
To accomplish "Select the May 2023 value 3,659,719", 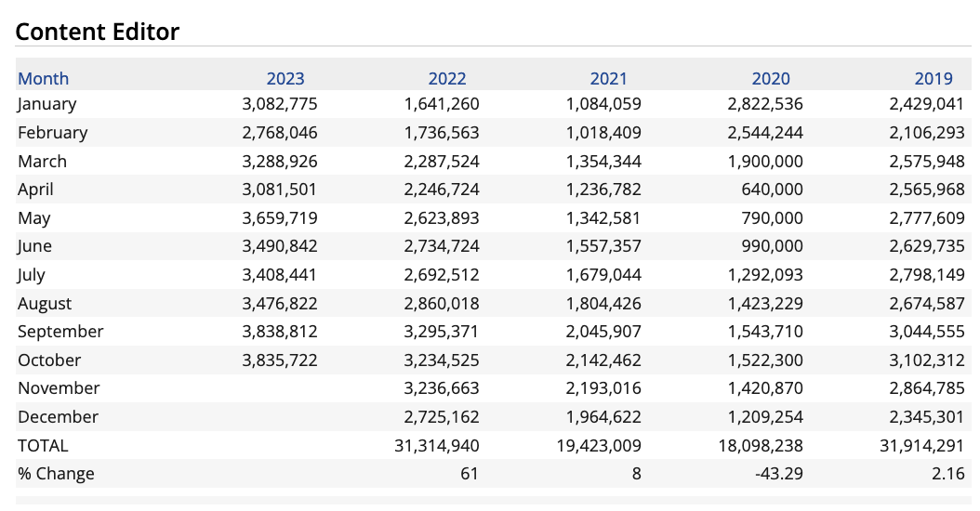I will click(279, 218).
